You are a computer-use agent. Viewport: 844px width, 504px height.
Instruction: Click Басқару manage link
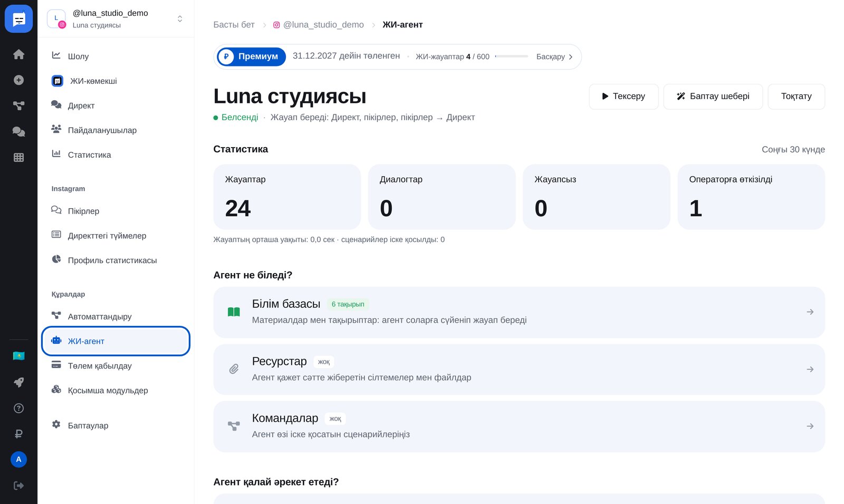(x=554, y=56)
